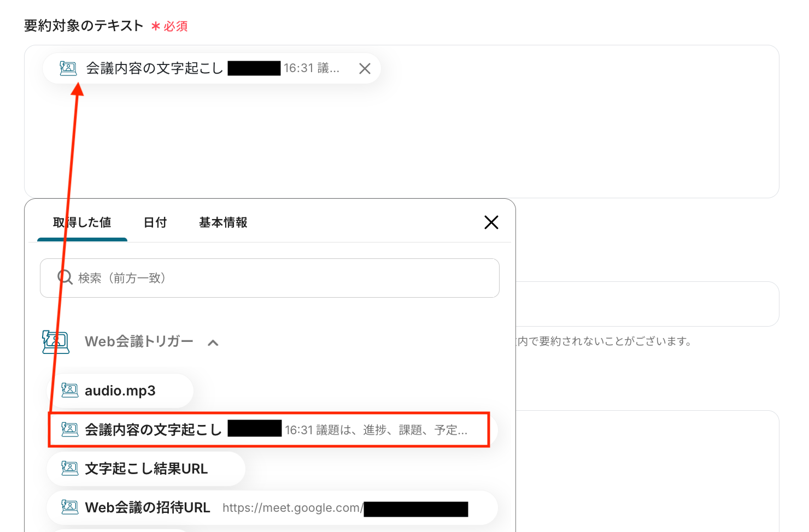Image resolution: width=809 pixels, height=532 pixels.
Task: Pick the 文字起こし結果URL value
Action: (x=146, y=469)
